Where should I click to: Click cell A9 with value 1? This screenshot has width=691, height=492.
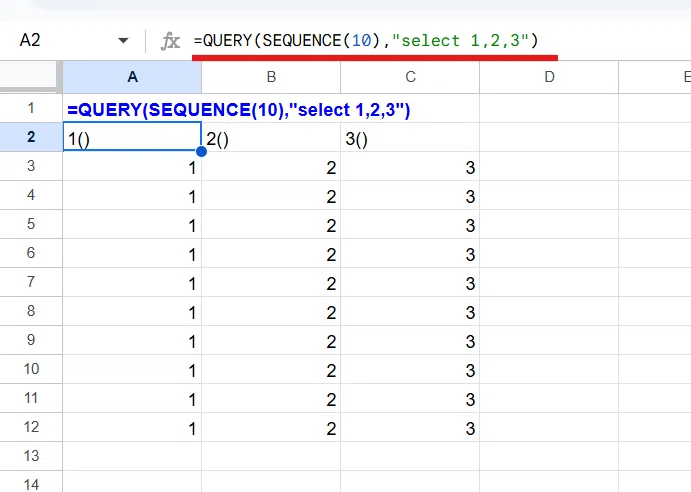click(132, 340)
